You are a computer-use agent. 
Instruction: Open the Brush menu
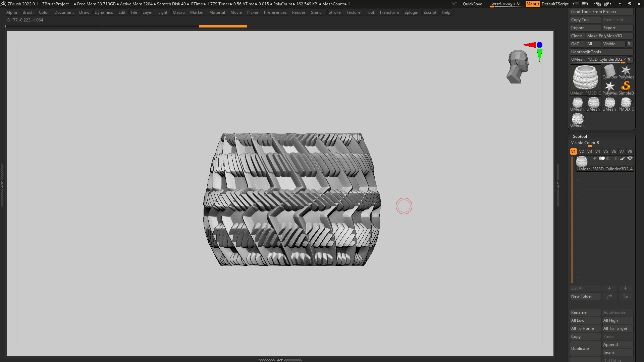tap(28, 12)
